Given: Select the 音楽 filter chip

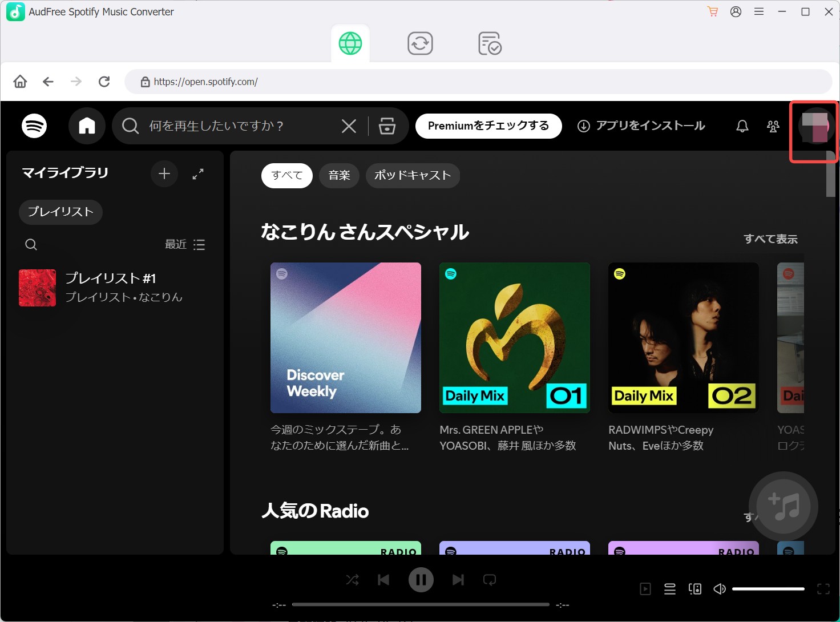Looking at the screenshot, I should coord(339,175).
